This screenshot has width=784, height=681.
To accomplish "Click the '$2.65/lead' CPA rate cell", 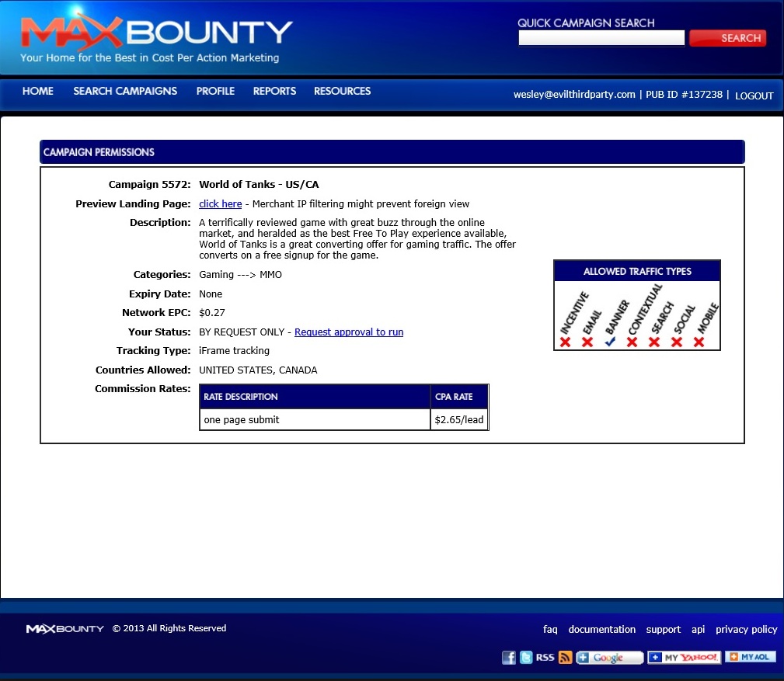I will [x=459, y=419].
